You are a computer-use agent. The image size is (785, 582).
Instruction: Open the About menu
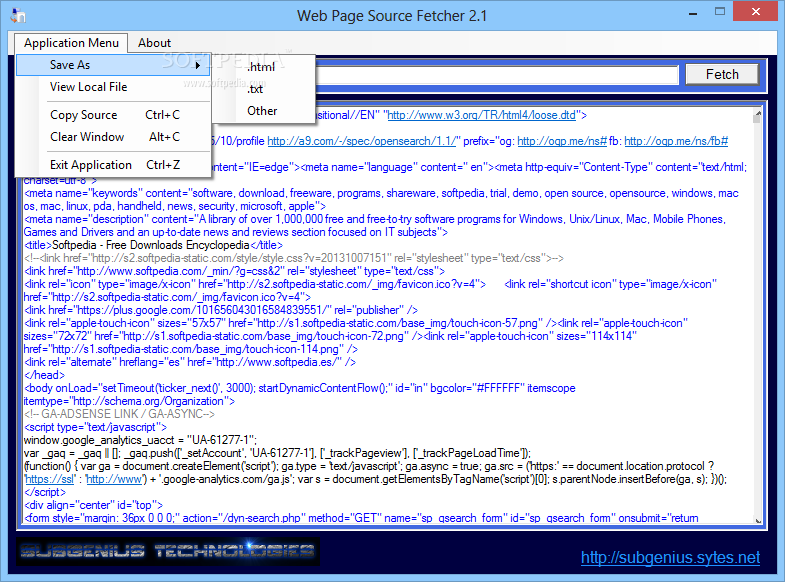pyautogui.click(x=154, y=43)
